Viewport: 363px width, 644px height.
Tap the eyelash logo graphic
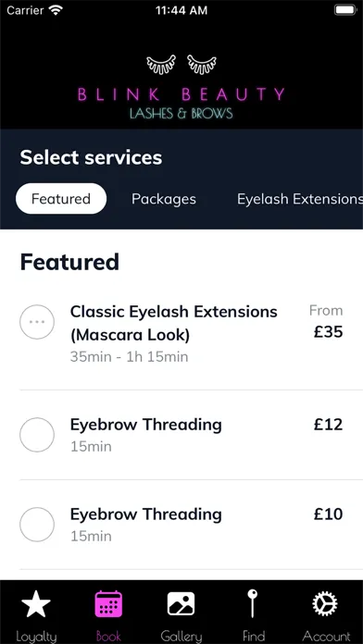pos(181,65)
